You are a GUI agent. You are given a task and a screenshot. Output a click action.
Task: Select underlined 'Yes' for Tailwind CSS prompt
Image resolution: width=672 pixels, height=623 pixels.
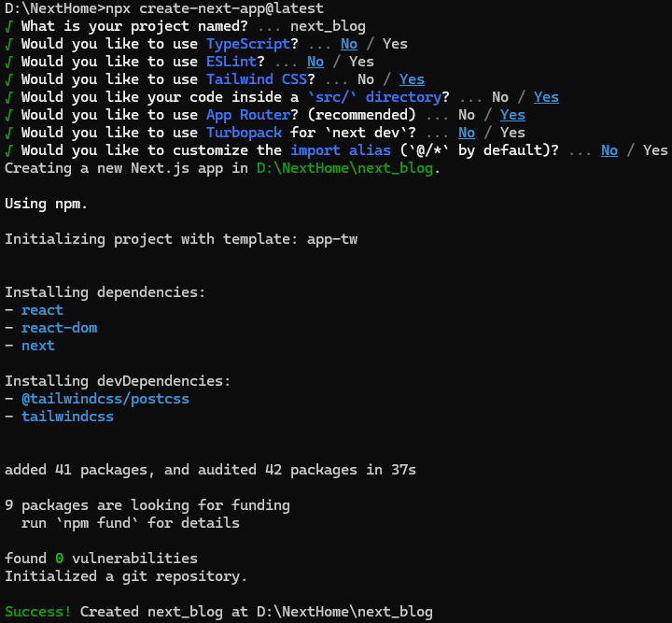pos(412,79)
